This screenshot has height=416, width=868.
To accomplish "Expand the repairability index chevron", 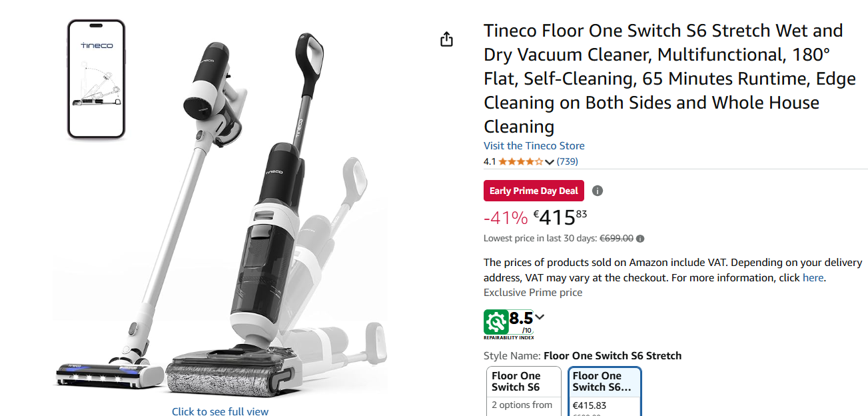I will click(x=540, y=317).
